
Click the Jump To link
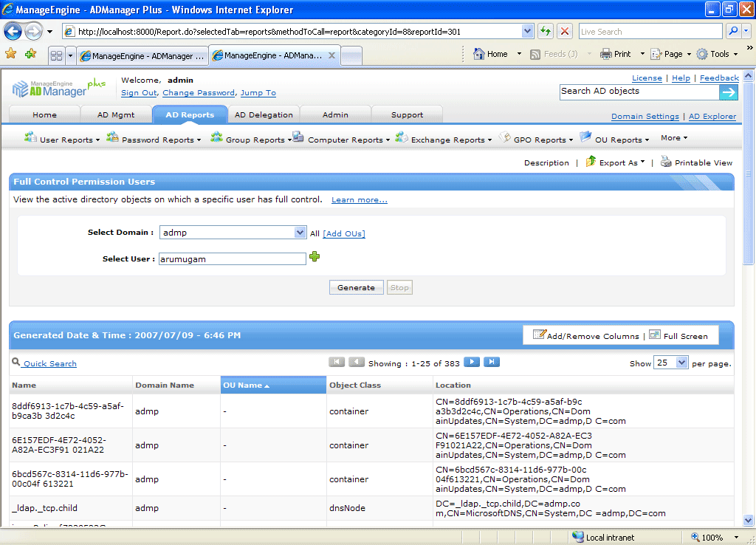[x=258, y=92]
